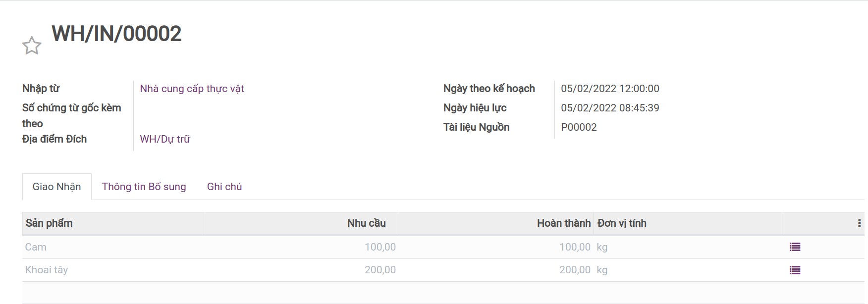Click the Đơn vị tính header cell
The image size is (868, 304).
[622, 223]
